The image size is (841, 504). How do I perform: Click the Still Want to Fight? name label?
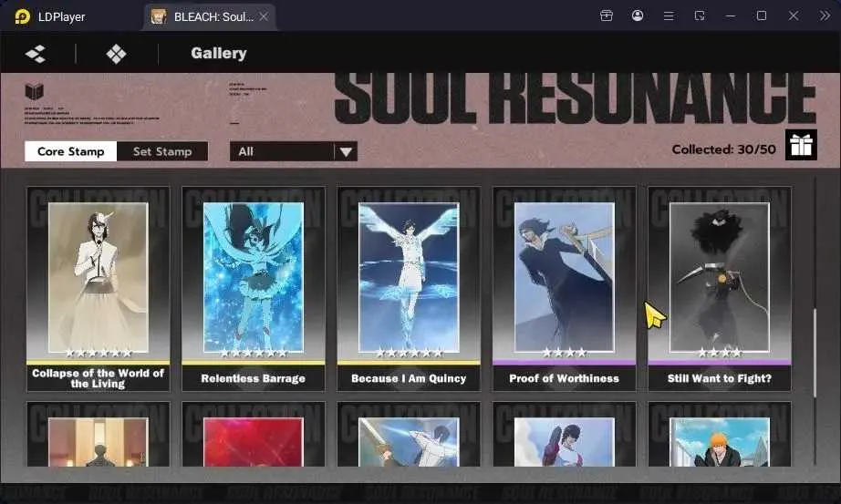[720, 378]
